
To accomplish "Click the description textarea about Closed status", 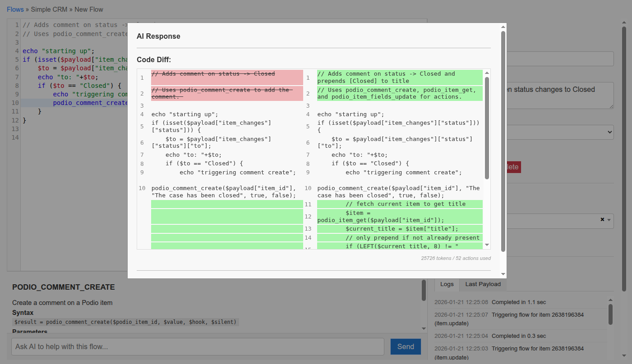I will click(559, 95).
